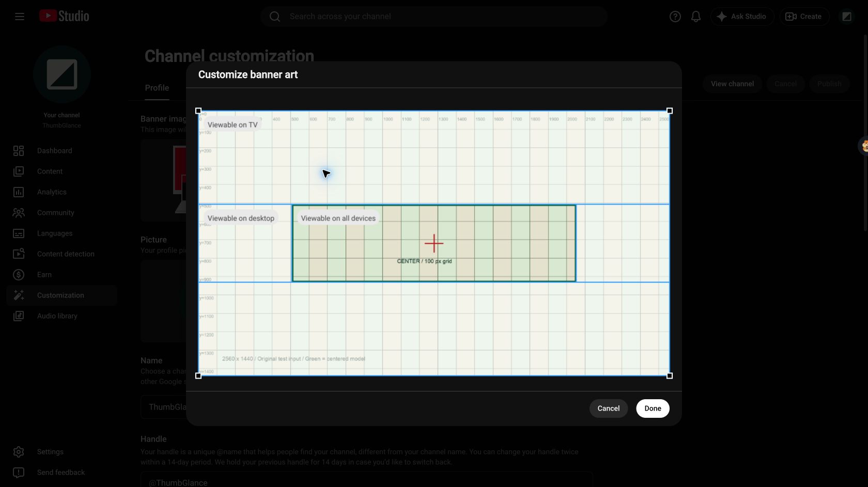The image size is (868, 487).
Task: Click the Content sidebar icon
Action: (19, 171)
